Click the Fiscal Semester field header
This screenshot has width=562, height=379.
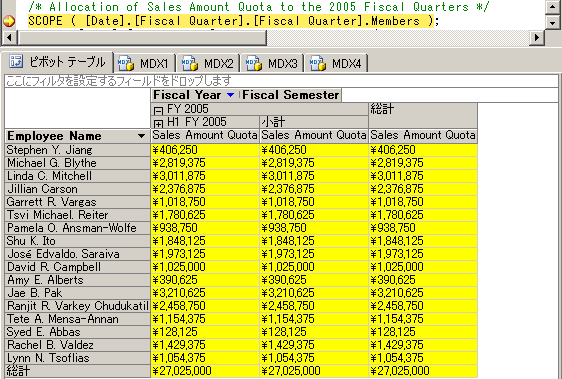tap(290, 95)
